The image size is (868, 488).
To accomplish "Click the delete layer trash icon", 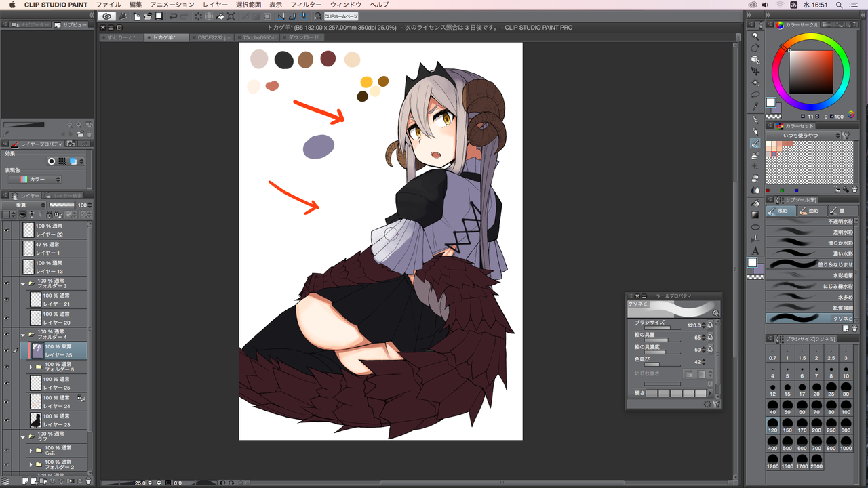I will tap(88, 481).
